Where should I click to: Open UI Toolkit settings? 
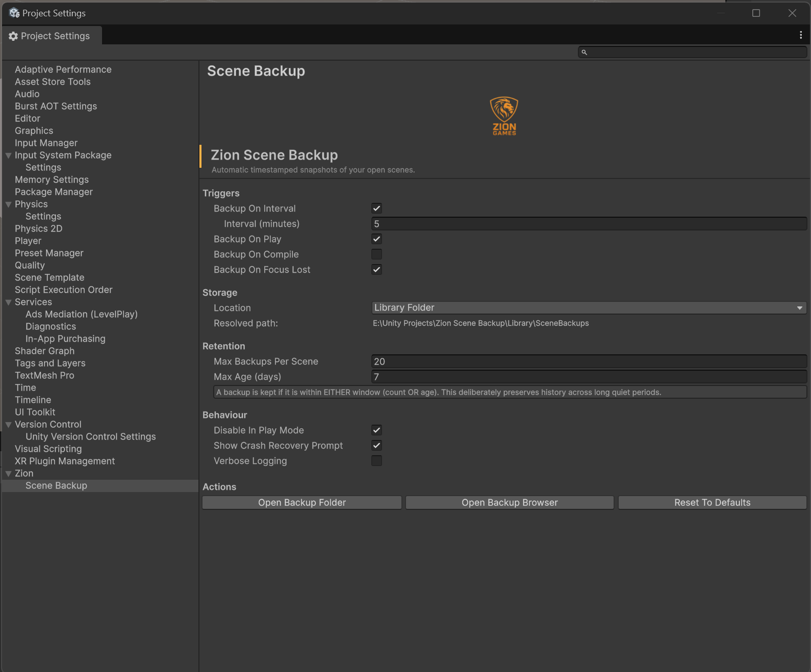[x=35, y=412]
